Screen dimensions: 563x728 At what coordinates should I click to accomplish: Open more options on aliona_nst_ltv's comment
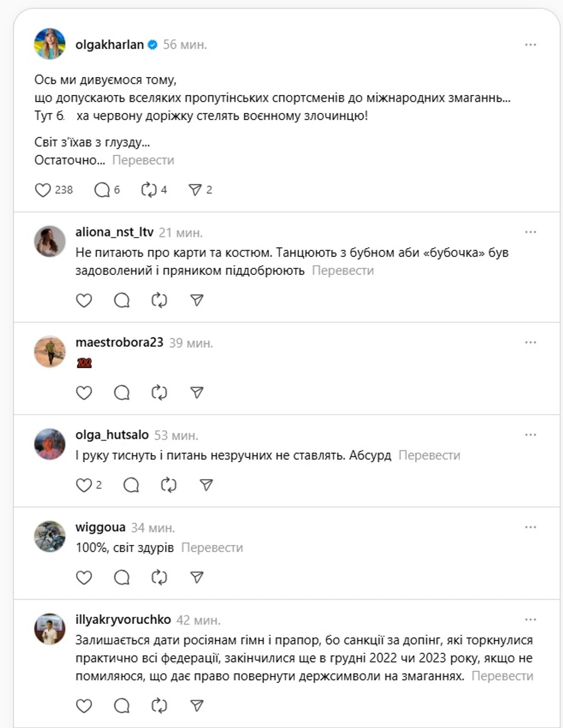pyautogui.click(x=530, y=232)
